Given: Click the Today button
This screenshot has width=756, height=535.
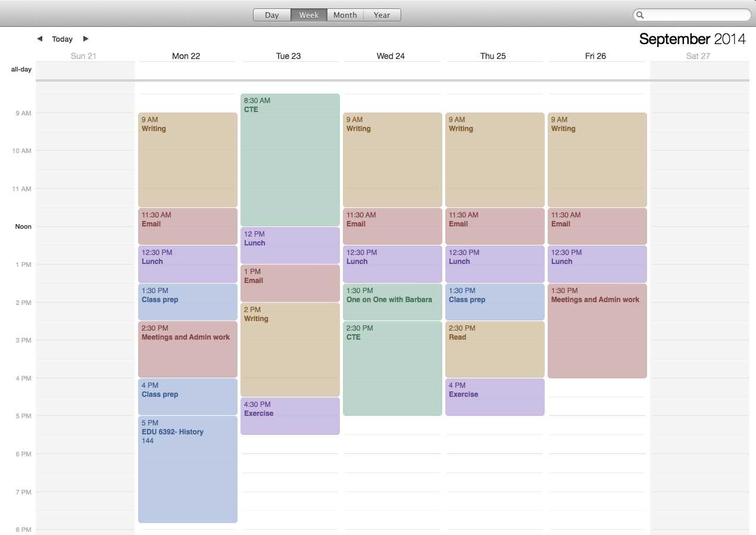Looking at the screenshot, I should pyautogui.click(x=62, y=39).
